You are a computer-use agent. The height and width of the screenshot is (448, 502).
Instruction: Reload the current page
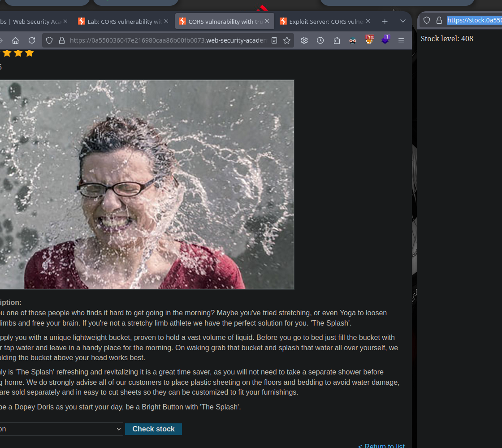coord(32,40)
